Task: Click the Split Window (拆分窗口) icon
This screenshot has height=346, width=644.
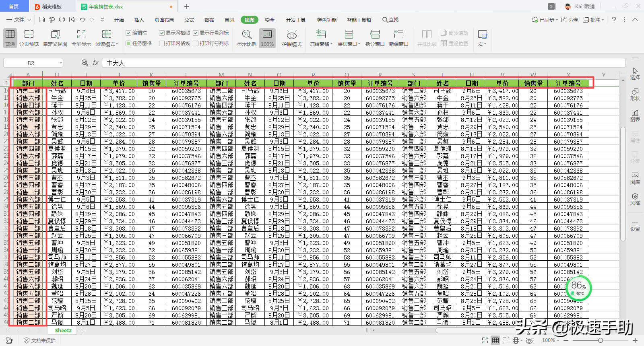Action: (x=375, y=38)
